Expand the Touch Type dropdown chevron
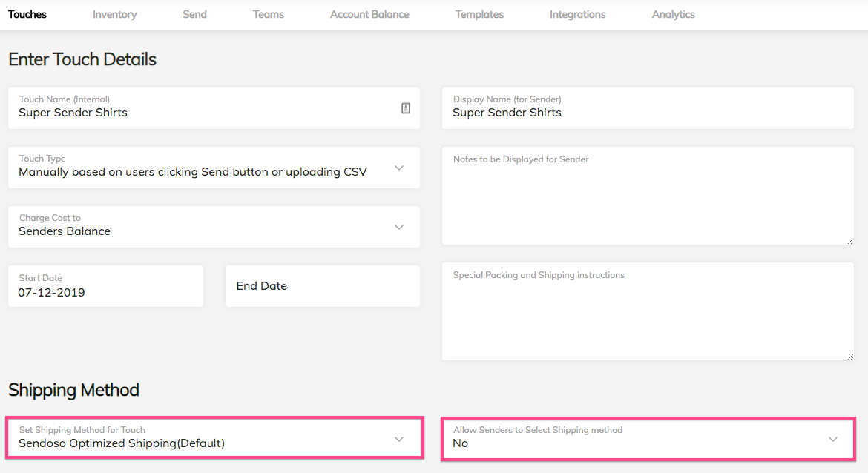This screenshot has height=473, width=868. [399, 168]
